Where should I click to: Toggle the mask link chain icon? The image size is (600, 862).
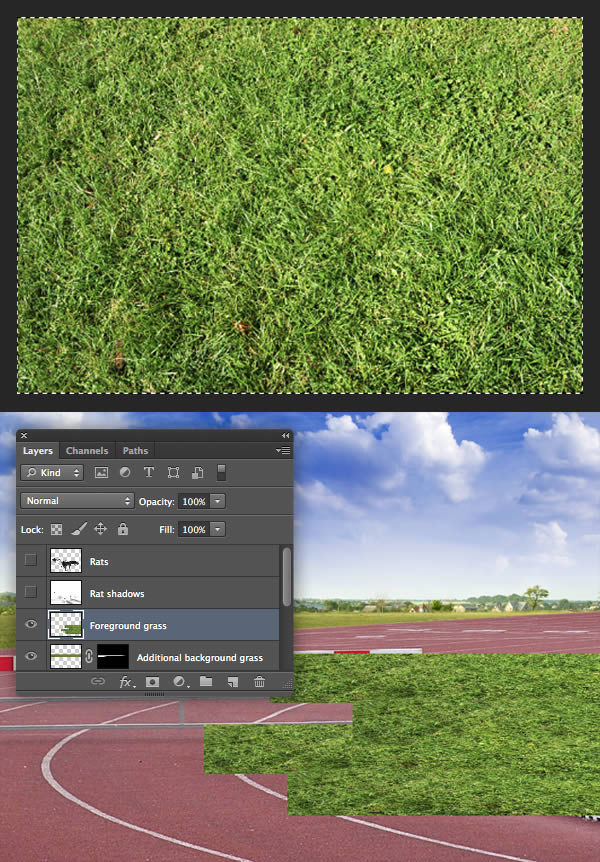[x=89, y=656]
